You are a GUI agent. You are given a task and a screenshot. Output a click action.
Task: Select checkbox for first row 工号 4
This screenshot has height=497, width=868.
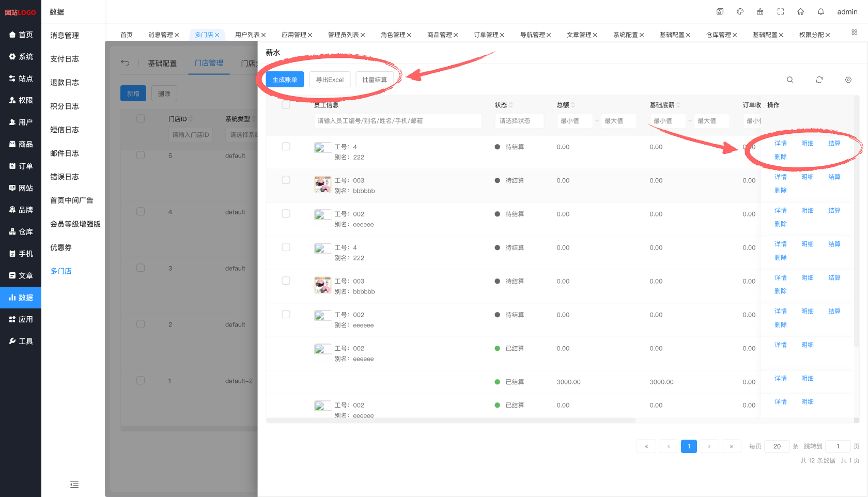pos(286,146)
